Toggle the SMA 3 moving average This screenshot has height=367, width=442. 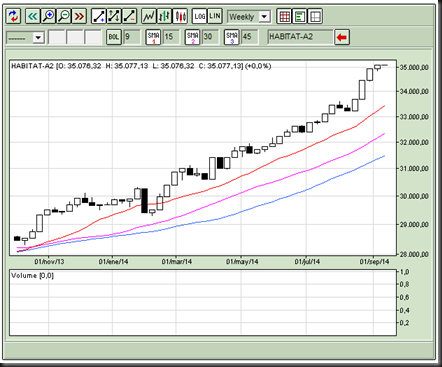(232, 37)
